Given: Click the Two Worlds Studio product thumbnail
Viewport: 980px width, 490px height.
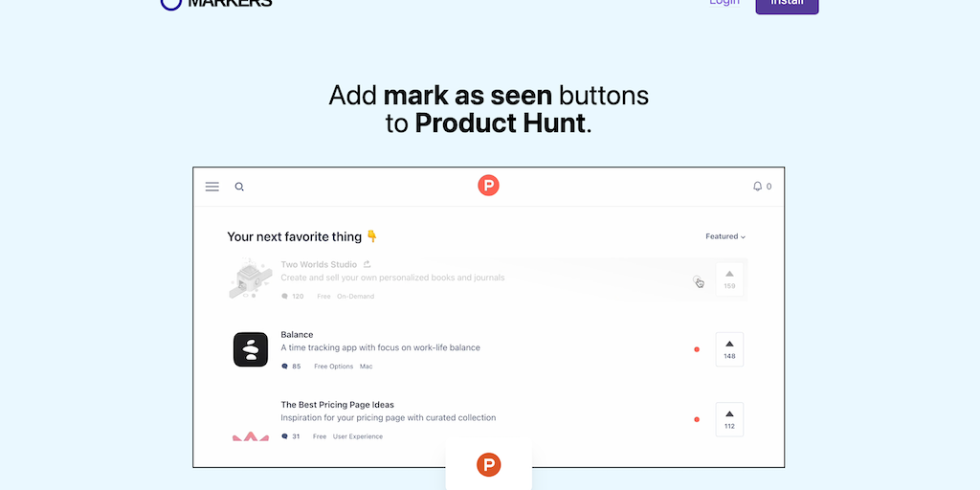Looking at the screenshot, I should tap(251, 278).
